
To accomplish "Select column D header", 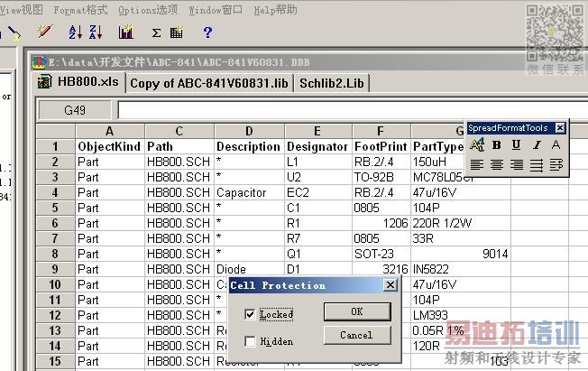I will 249,131.
